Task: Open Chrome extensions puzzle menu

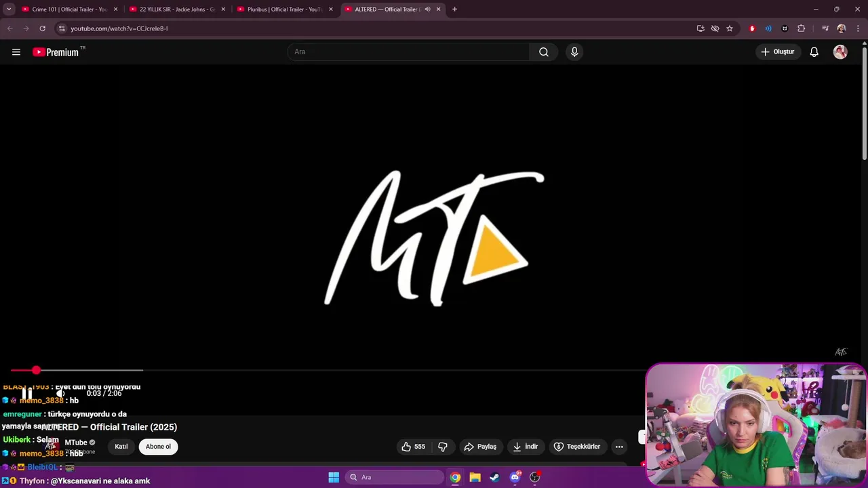Action: click(801, 28)
